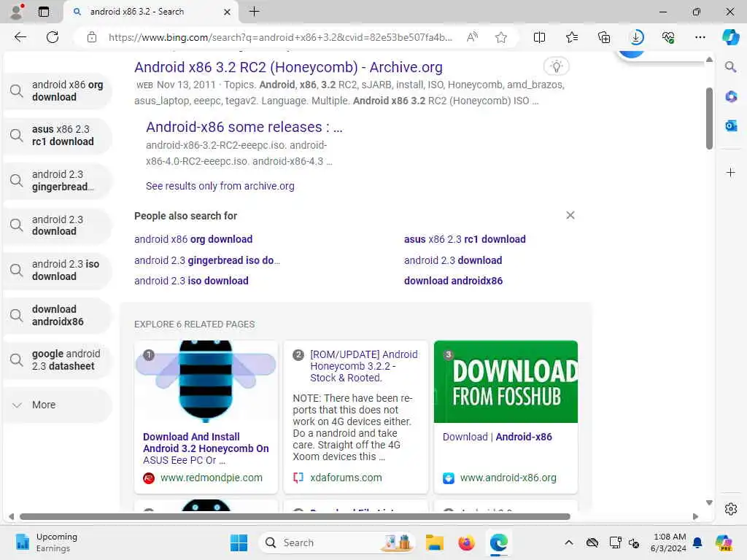747x560 pixels.
Task: Open Outlook in the sidebar
Action: coord(730,125)
